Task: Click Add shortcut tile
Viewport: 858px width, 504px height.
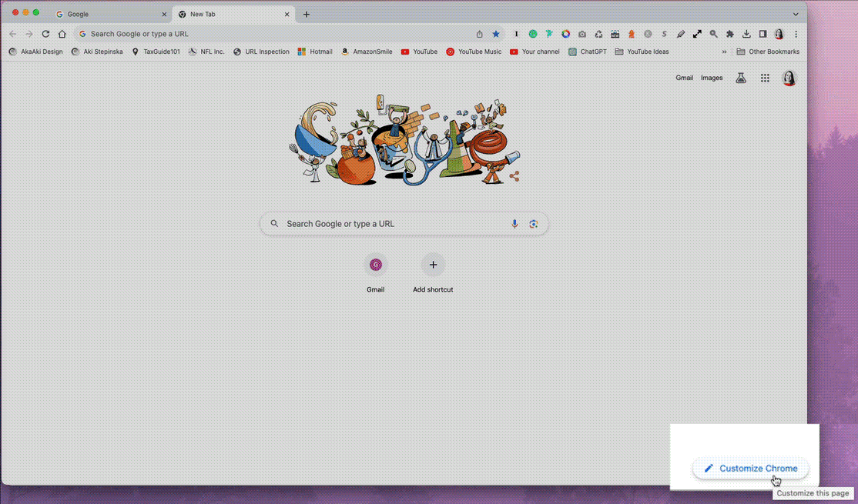Action: pos(433,273)
